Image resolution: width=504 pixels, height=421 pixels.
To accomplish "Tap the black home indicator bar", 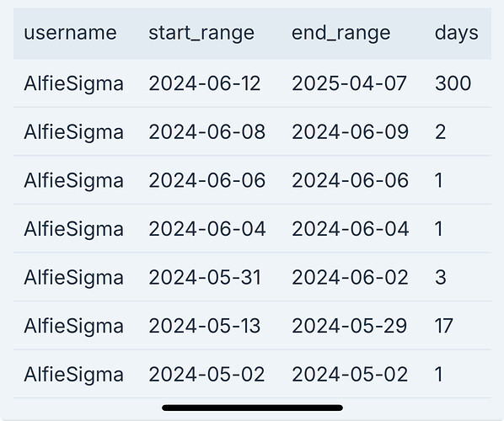I will click(252, 408).
